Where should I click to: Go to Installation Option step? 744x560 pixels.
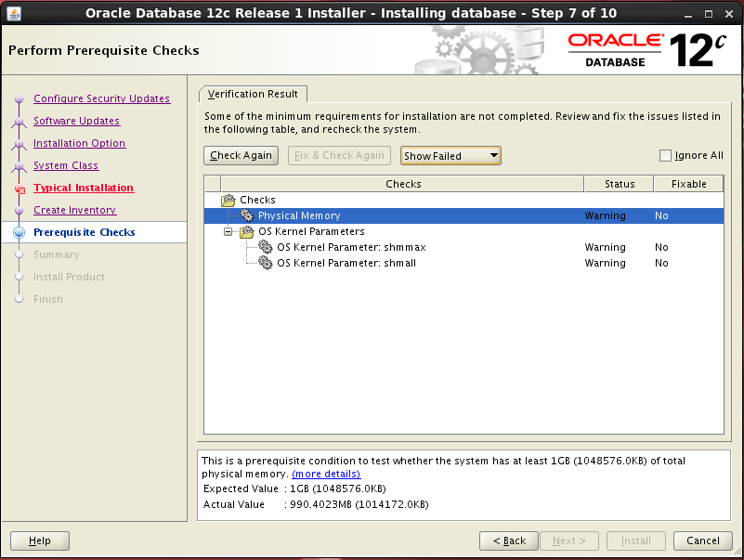tap(79, 143)
